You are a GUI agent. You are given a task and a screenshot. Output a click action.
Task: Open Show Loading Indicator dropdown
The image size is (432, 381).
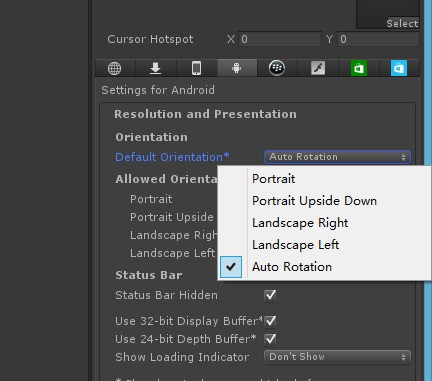pos(337,357)
